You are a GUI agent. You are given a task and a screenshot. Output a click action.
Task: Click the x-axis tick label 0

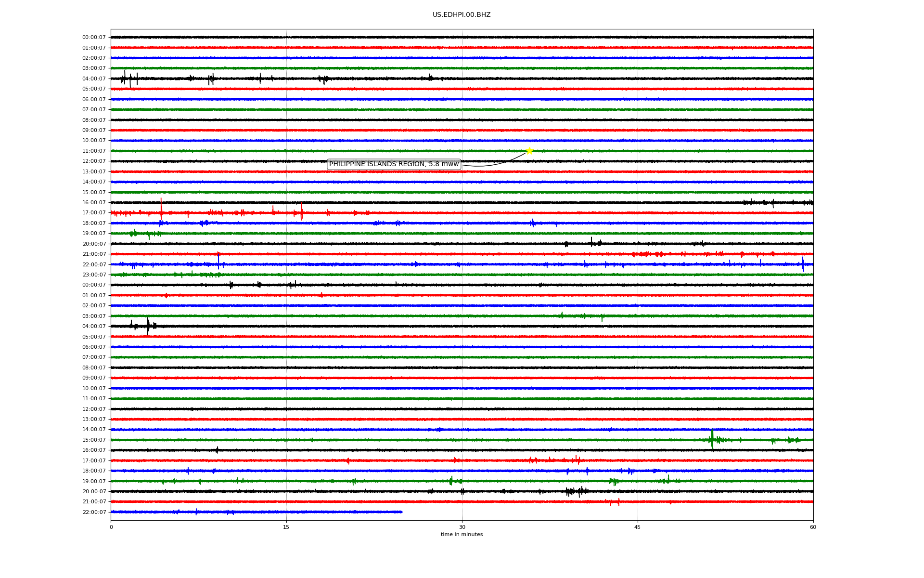click(111, 527)
